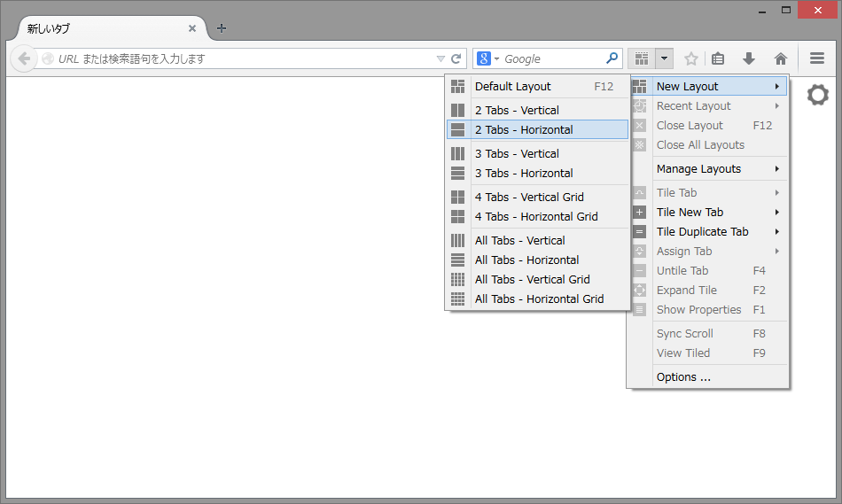Click the 4 Tabs - Horizontal Grid icon
Viewport: 842px width, 504px height.
[x=457, y=217]
